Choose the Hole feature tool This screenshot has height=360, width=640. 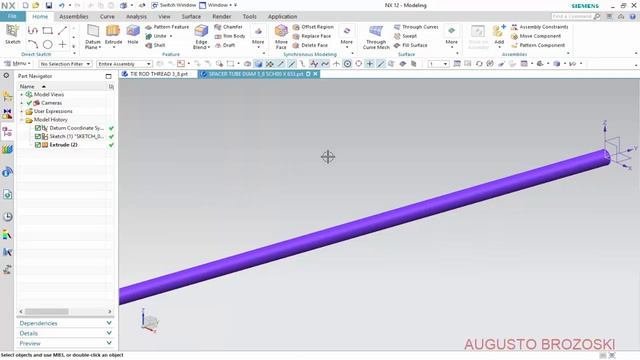133,35
